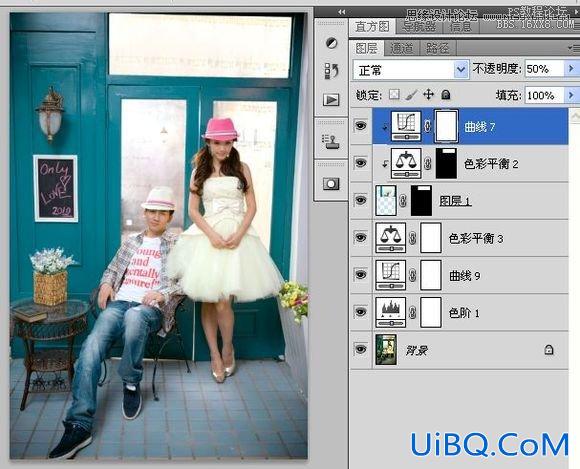580x469 pixels.
Task: Select the white mask of 曲线 9
Action: (431, 275)
